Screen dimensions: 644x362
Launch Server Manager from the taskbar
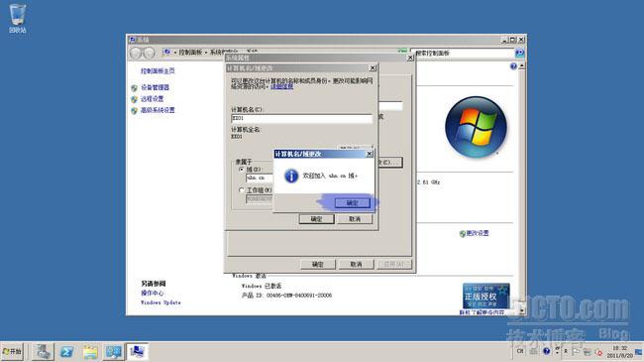click(x=43, y=352)
